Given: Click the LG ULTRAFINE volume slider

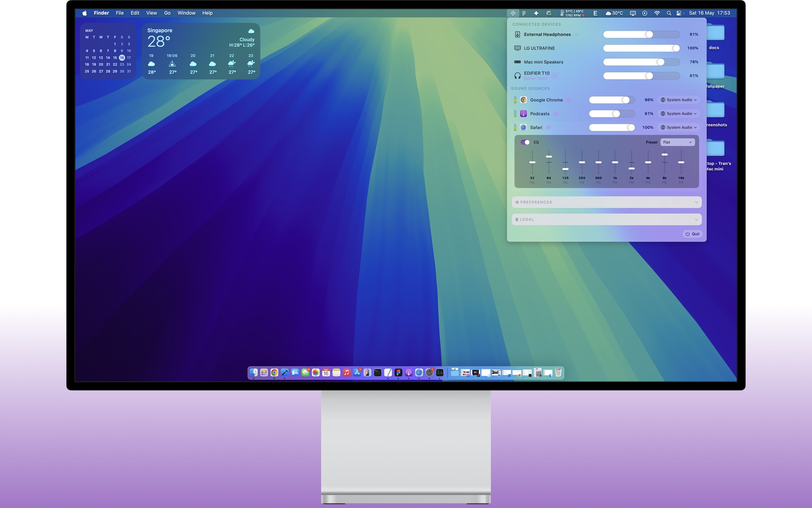Looking at the screenshot, I should [641, 48].
